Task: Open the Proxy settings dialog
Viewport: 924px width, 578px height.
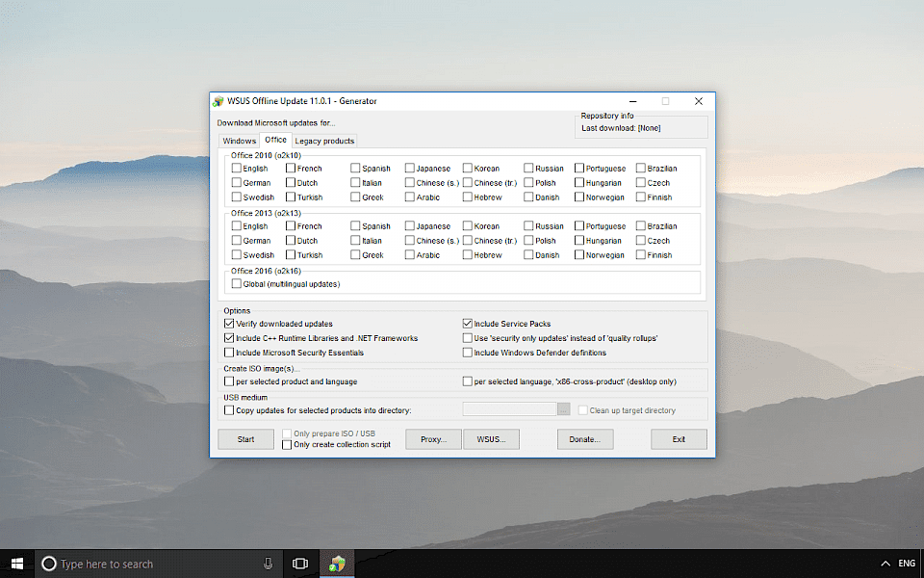Action: point(432,438)
